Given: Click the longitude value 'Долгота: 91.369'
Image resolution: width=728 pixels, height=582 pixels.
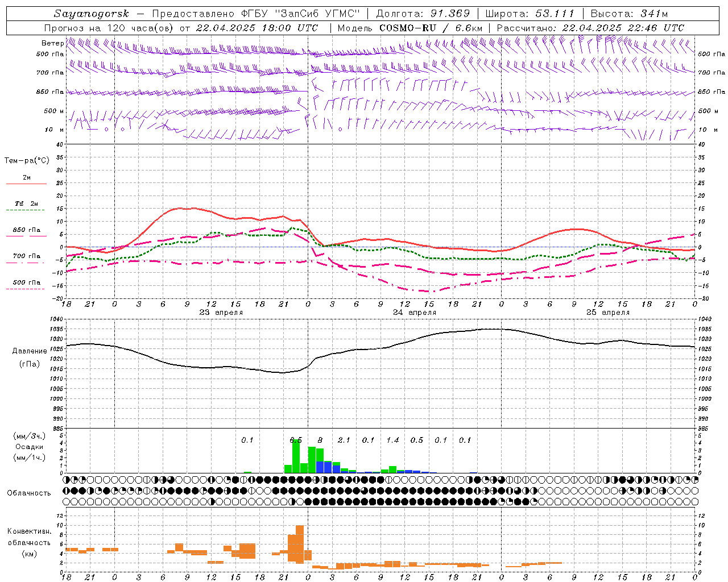Looking at the screenshot, I should pyautogui.click(x=423, y=14).
